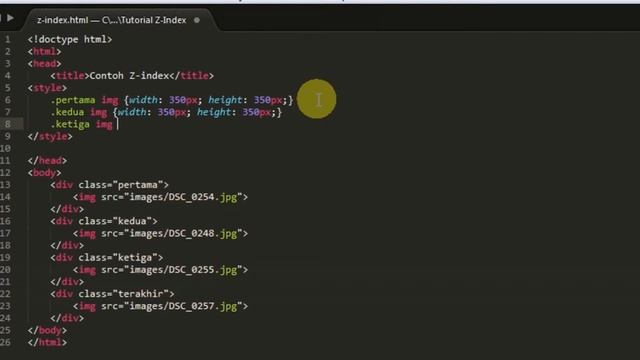Image resolution: width=640 pixels, height=360 pixels.
Task: Click the images/DSC_0255.jpg source
Action: pyautogui.click(x=183, y=270)
